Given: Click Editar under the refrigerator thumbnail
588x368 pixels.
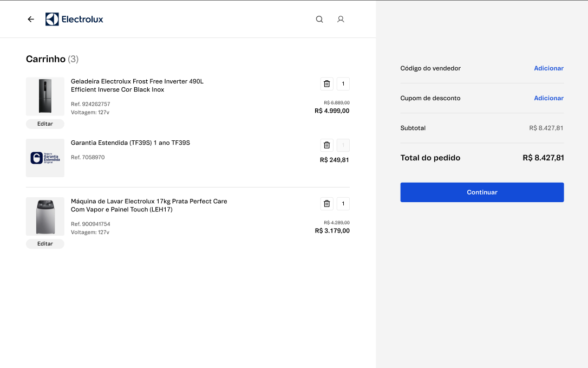Looking at the screenshot, I should (45, 124).
